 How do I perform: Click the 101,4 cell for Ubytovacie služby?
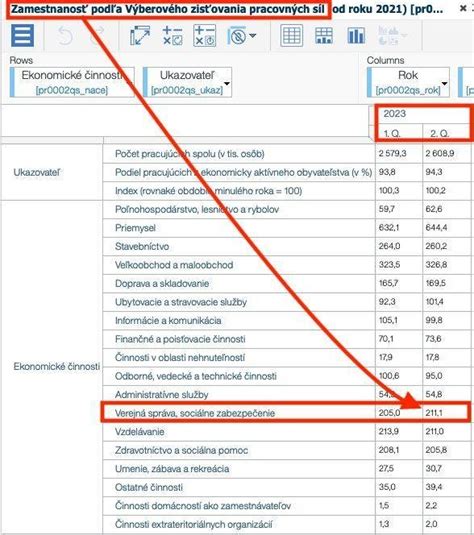pos(447,302)
